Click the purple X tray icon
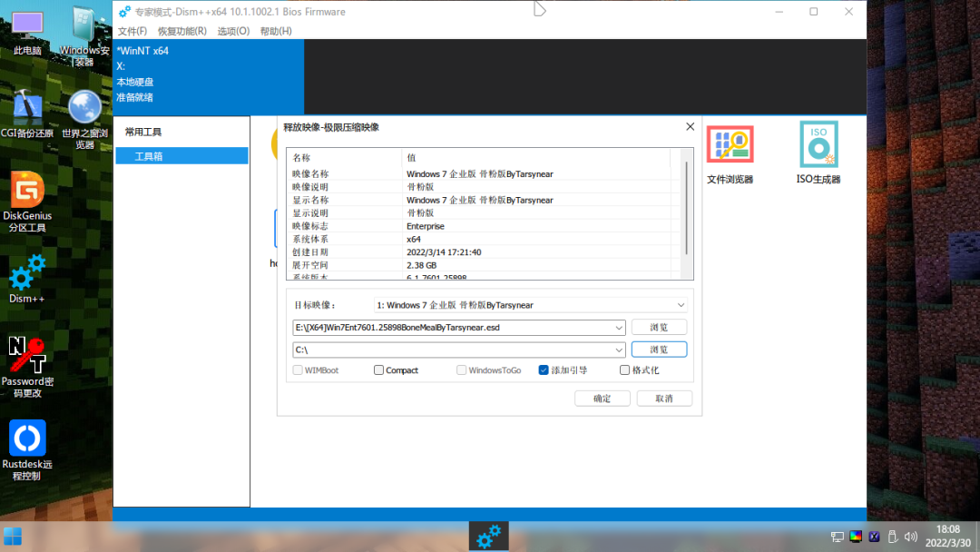 click(x=875, y=537)
